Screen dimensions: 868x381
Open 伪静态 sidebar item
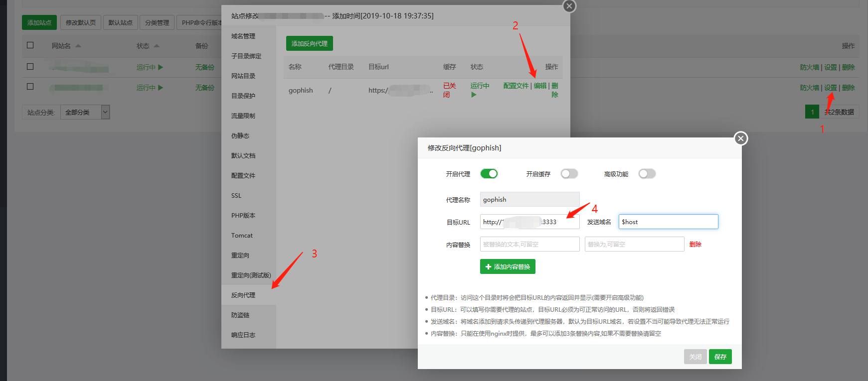249,135
